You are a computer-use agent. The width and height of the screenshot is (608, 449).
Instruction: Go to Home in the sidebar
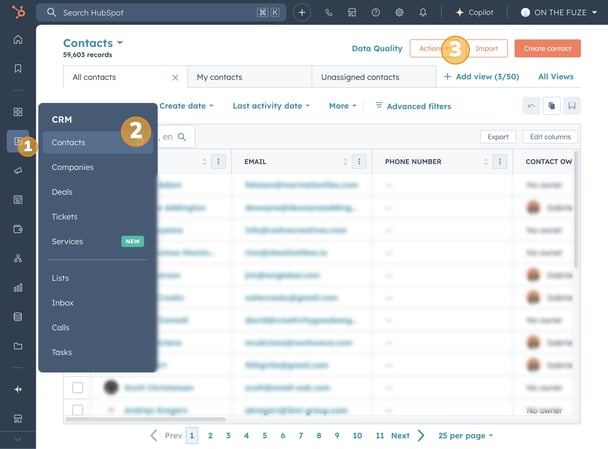18,40
